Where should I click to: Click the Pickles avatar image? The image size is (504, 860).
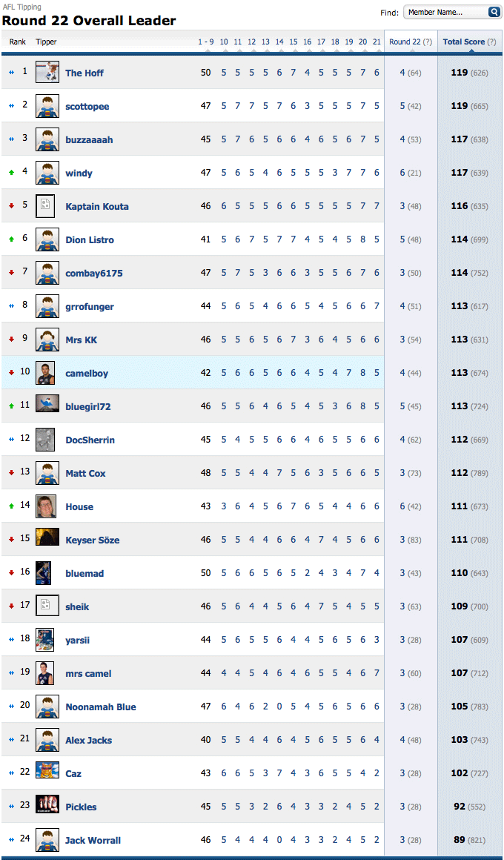pos(47,804)
